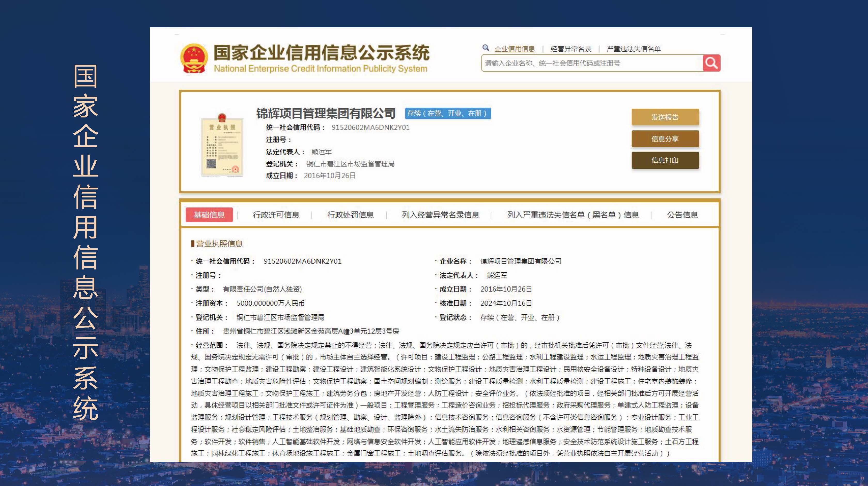
Task: Click the 2024年10月16日 approval date value
Action: [x=506, y=303]
